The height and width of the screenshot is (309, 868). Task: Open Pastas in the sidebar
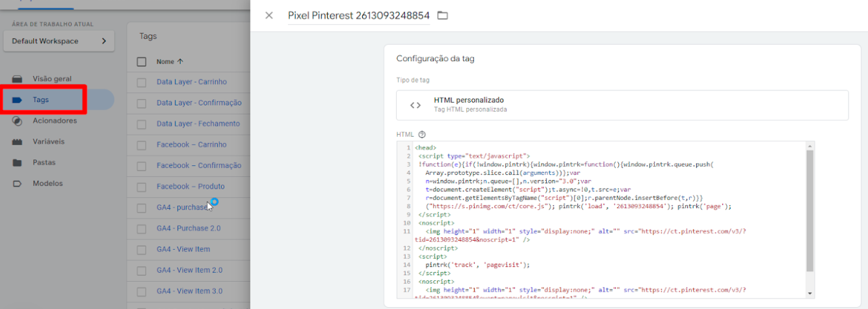(x=44, y=163)
